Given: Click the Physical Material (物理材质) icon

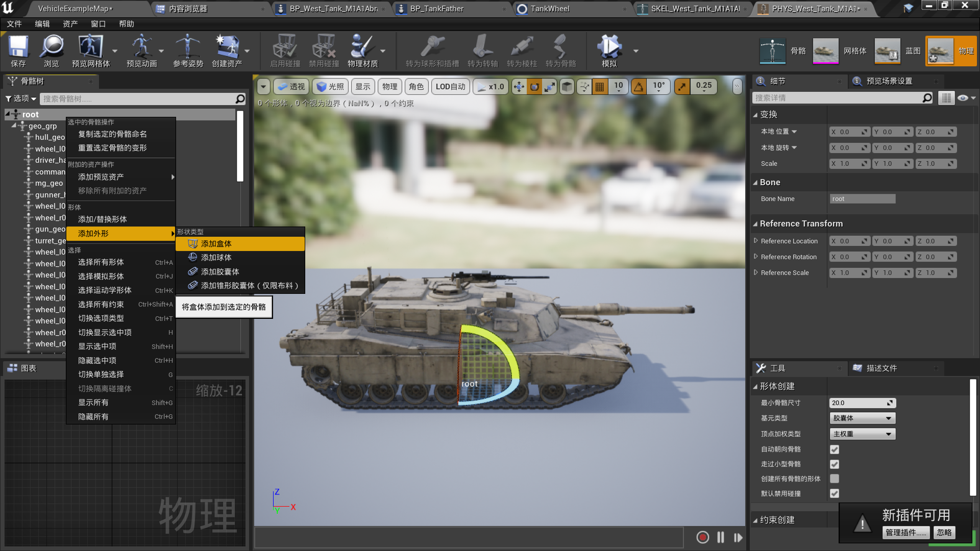Looking at the screenshot, I should (362, 47).
